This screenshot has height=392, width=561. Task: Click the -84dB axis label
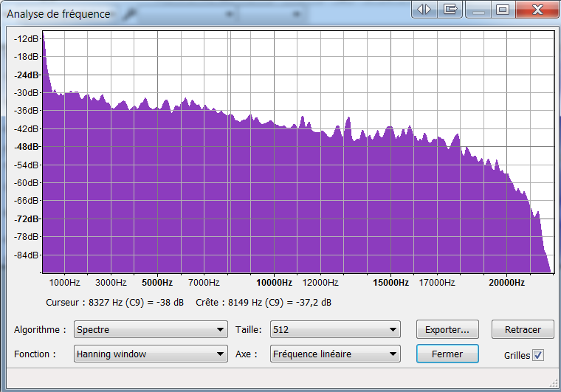26,255
